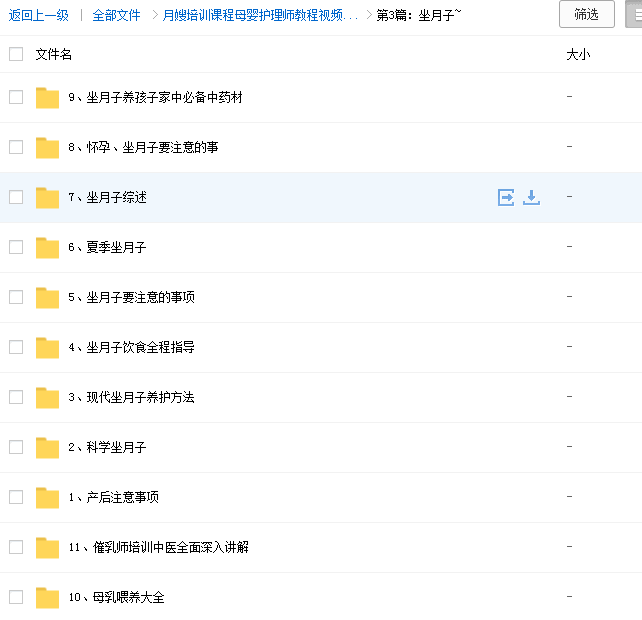Open folder name 3、现代坐月子养护方法
This screenshot has height=620, width=642.
click(131, 397)
